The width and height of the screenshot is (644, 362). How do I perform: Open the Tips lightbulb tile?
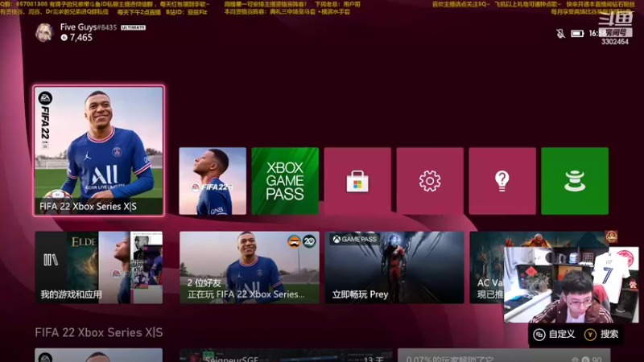point(502,181)
